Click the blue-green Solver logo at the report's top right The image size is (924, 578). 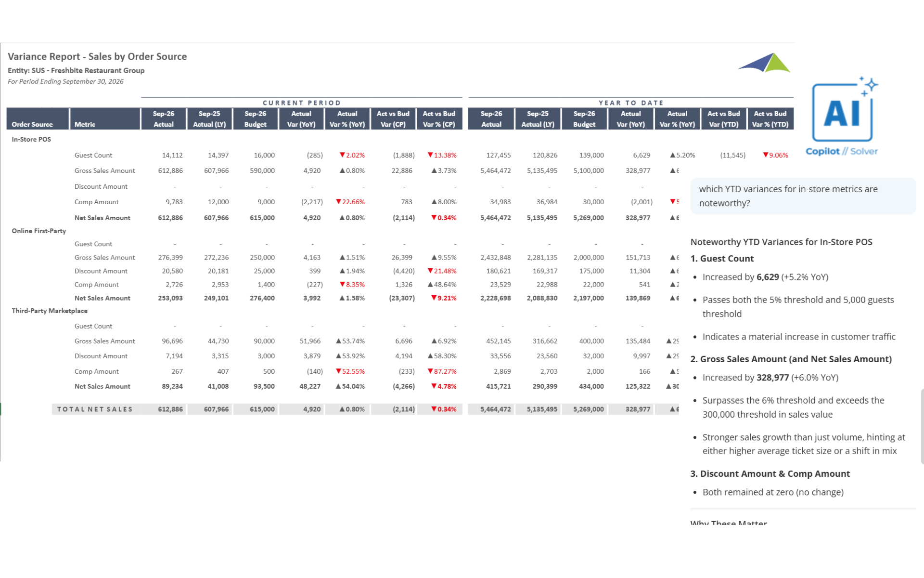tap(765, 63)
